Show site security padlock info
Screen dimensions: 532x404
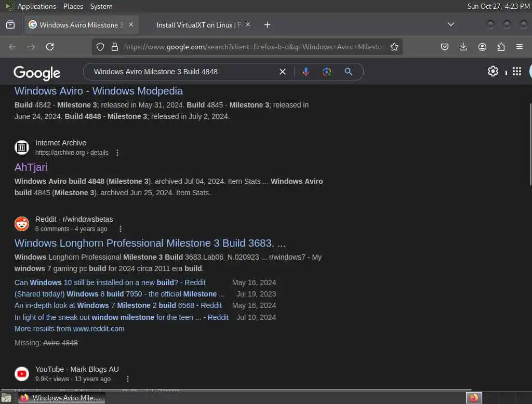click(x=115, y=47)
